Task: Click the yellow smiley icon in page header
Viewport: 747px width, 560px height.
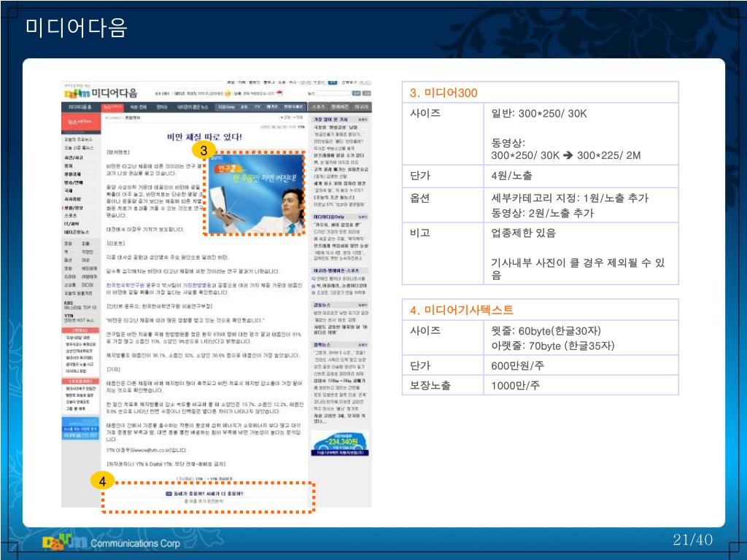Action: (228, 93)
